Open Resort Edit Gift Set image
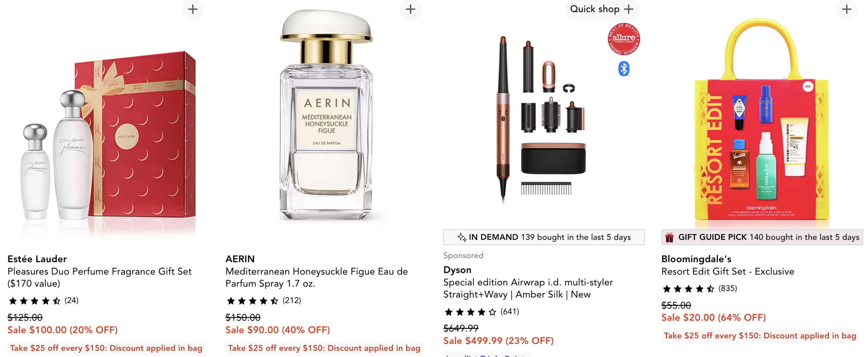868x357 pixels. pos(761,122)
